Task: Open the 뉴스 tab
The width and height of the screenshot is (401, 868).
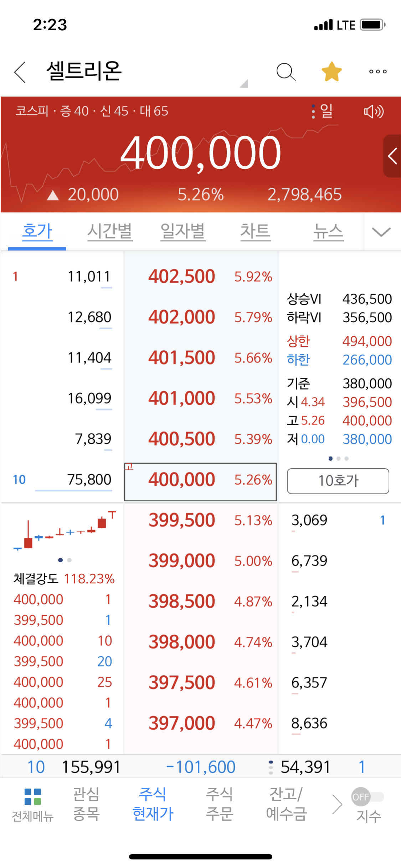Action: (x=328, y=232)
